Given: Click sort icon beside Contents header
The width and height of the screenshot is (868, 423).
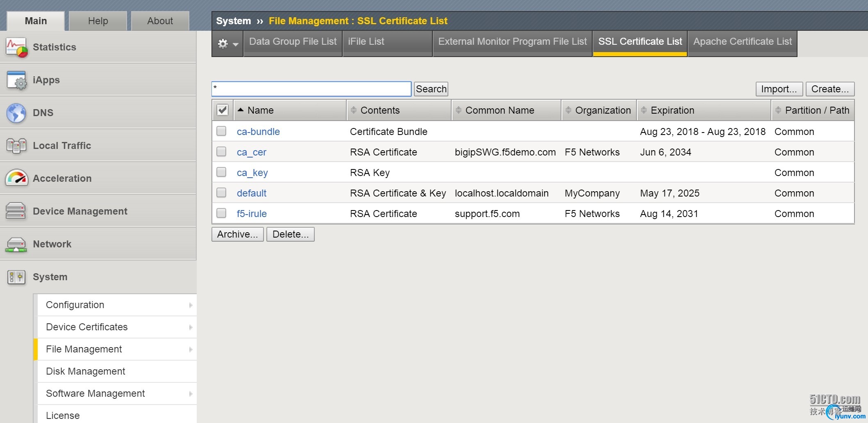Looking at the screenshot, I should tap(353, 110).
